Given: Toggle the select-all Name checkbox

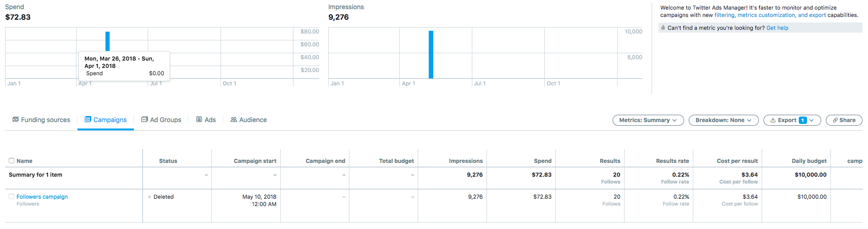Looking at the screenshot, I should pyautogui.click(x=11, y=161).
